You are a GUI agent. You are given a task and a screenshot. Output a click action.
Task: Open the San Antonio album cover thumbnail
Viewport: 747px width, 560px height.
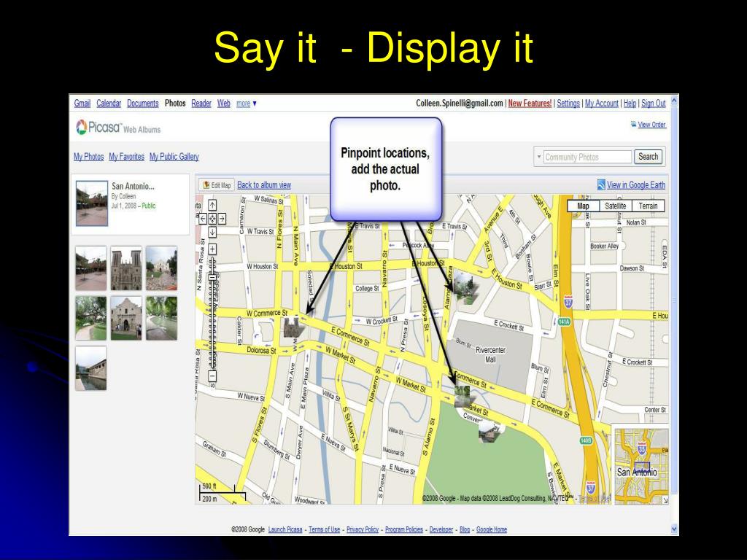[x=91, y=203]
